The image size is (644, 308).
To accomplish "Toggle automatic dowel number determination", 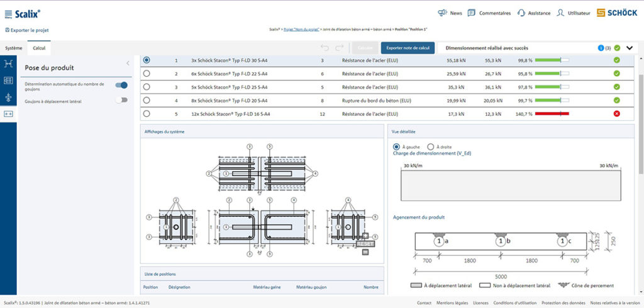I will point(121,85).
